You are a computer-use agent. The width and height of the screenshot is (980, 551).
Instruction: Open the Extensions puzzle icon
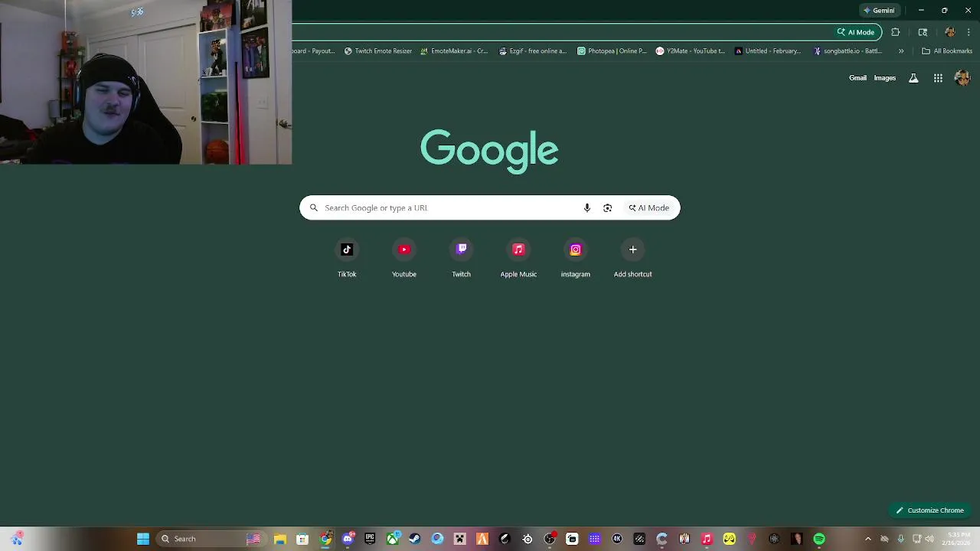[x=895, y=32]
